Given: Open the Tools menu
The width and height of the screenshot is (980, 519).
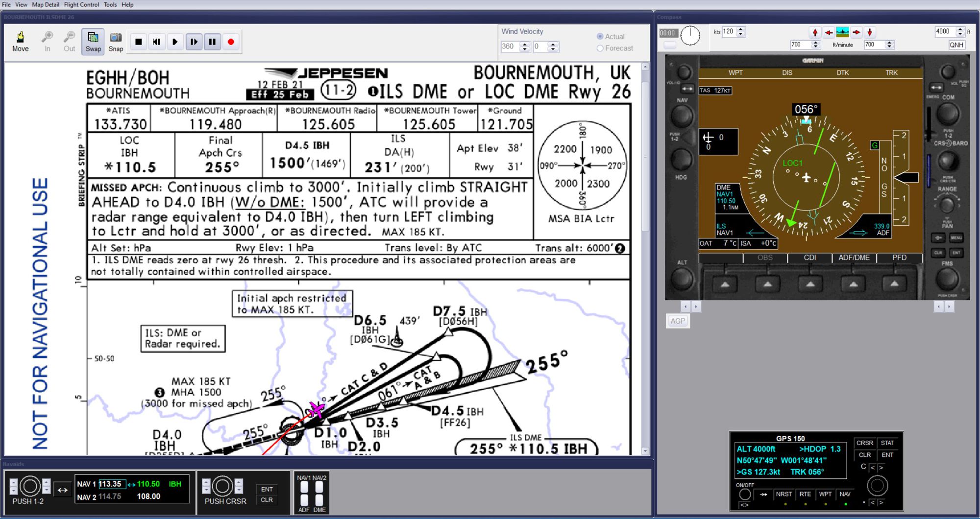Looking at the screenshot, I should pos(110,4).
